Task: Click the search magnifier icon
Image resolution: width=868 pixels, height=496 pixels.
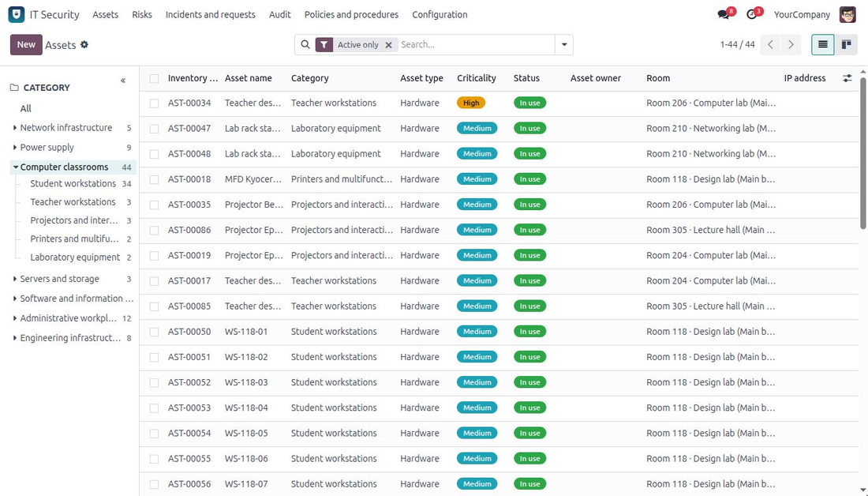Action: point(305,45)
